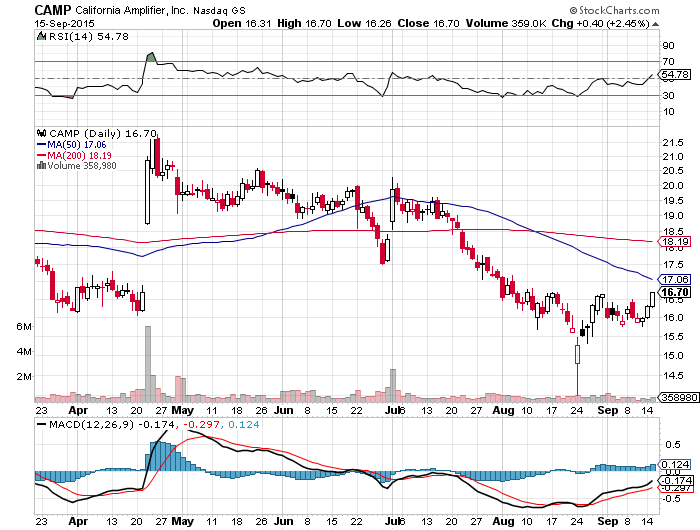Click the 15-Sep-2015 date label

(x=64, y=24)
